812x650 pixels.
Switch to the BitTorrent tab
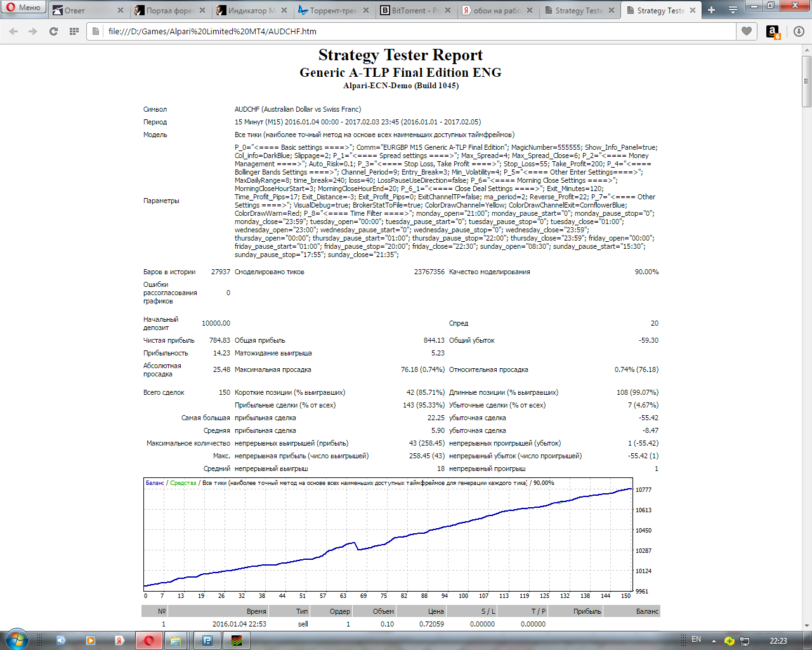[416, 10]
